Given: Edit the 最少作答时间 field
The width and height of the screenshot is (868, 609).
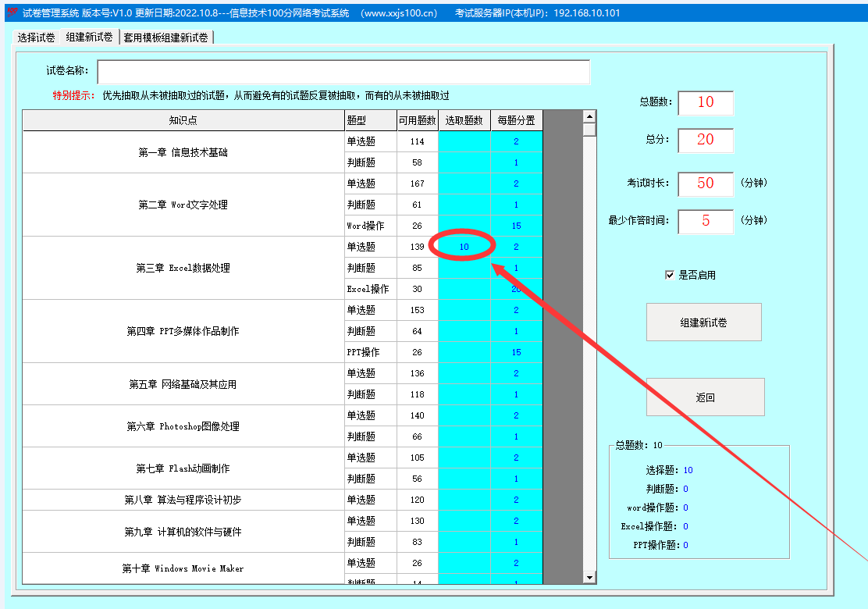Looking at the screenshot, I should pos(706,222).
